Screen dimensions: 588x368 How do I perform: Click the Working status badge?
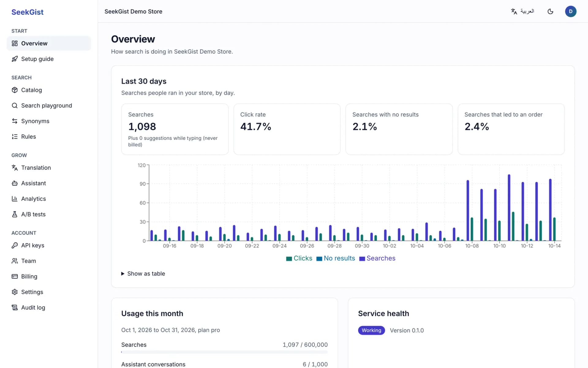click(371, 330)
